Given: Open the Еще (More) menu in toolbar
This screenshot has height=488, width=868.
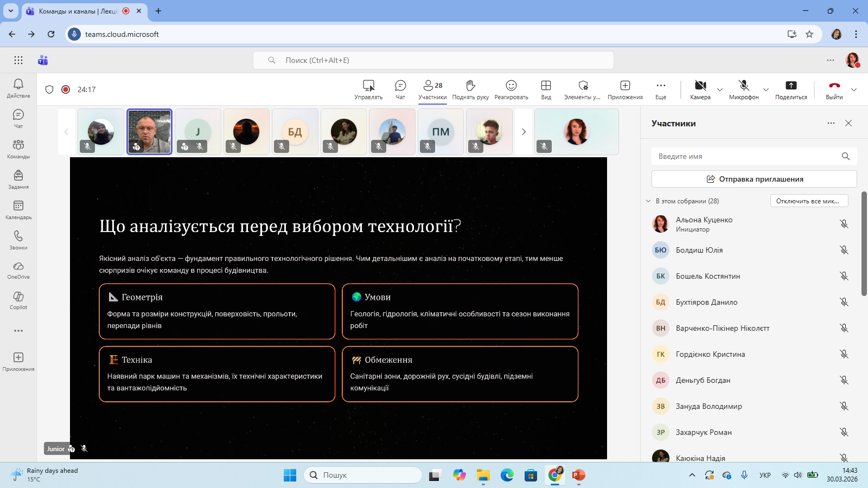Looking at the screenshot, I should click(660, 86).
